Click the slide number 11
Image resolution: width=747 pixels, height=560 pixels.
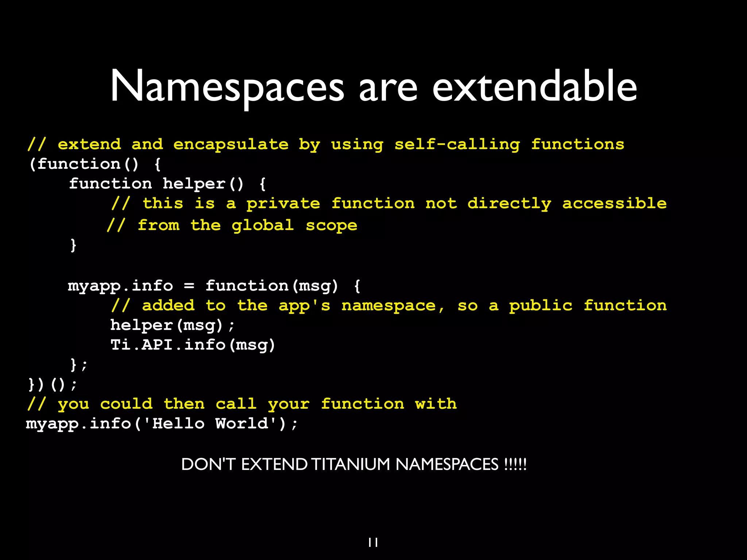coord(373,542)
